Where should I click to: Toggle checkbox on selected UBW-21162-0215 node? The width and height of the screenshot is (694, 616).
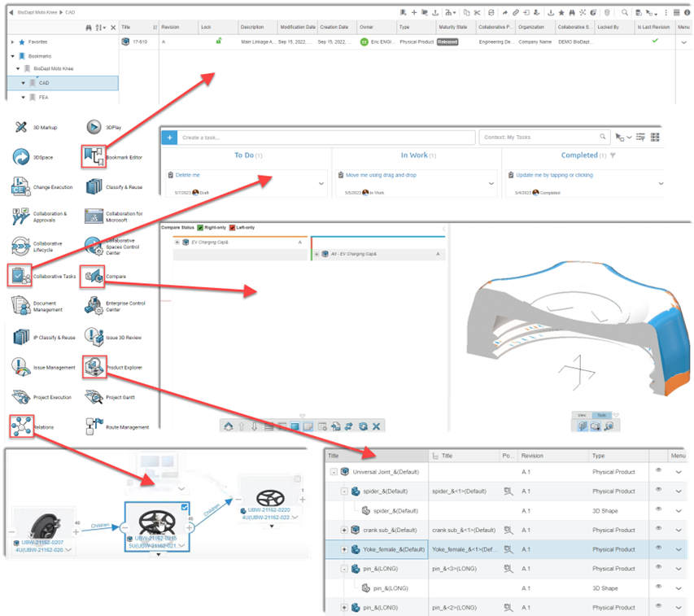coord(185,507)
